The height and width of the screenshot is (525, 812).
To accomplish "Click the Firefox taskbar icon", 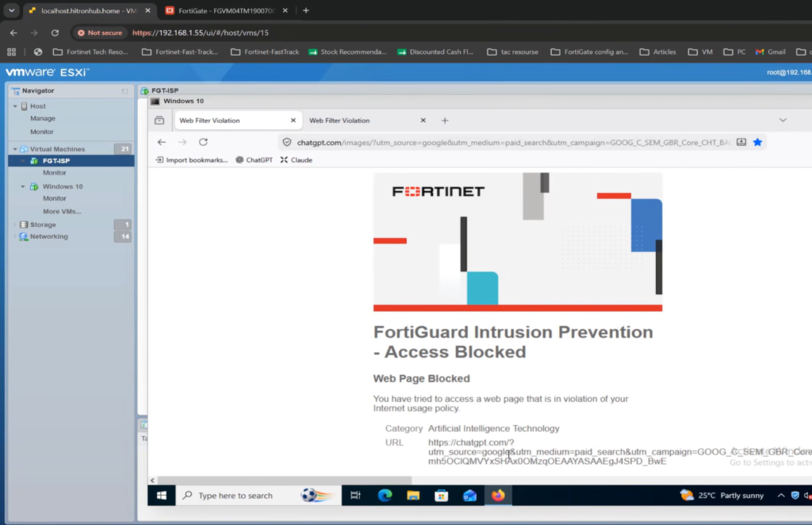I will point(498,496).
